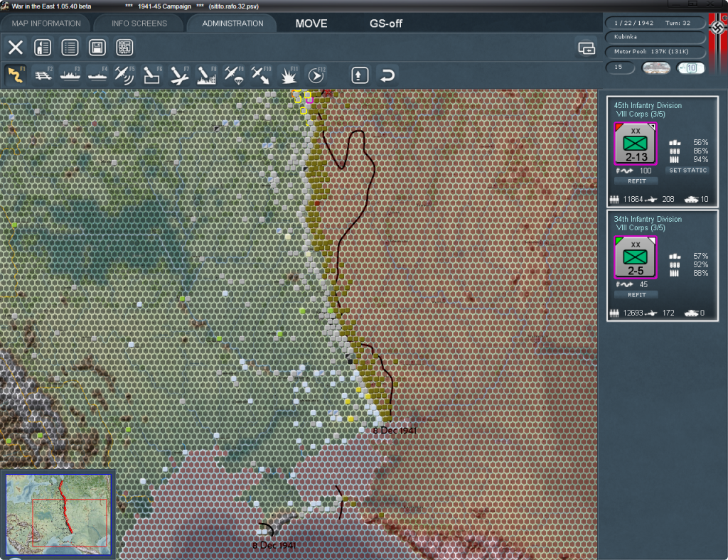Open the Info Screens tab
728x560 pixels.
(x=139, y=23)
